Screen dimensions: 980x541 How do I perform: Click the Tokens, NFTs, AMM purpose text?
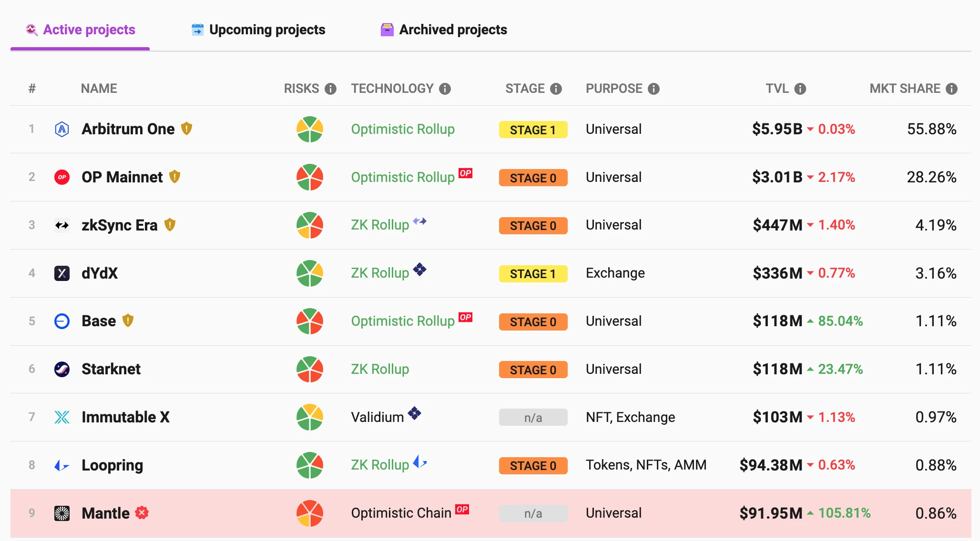(646, 465)
